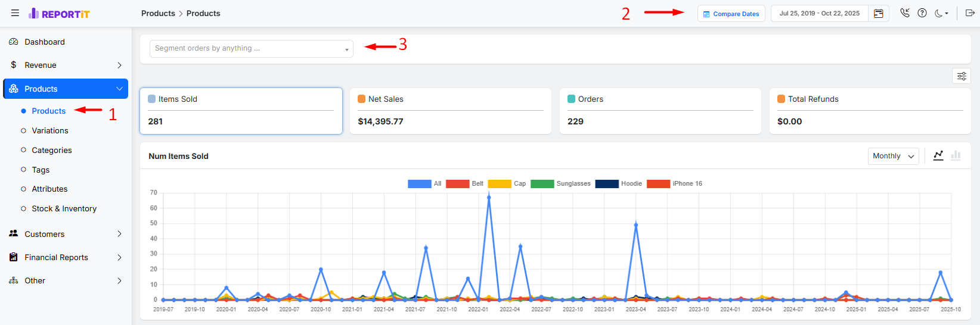The width and height of the screenshot is (980, 325).
Task: Click the logout icon
Action: point(970,13)
